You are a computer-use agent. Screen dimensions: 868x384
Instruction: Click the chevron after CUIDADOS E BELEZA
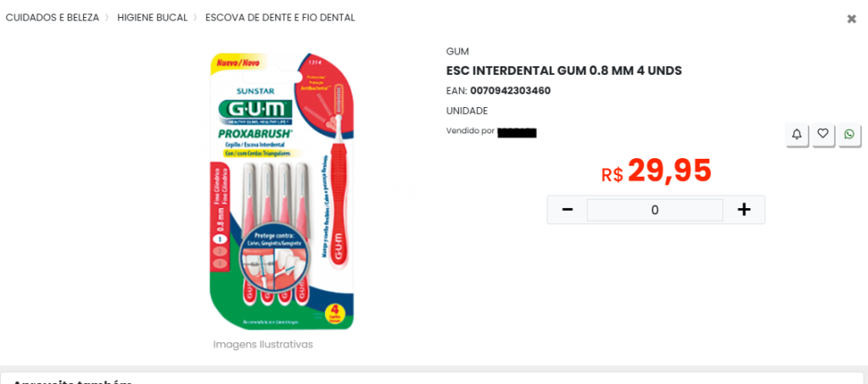pyautogui.click(x=108, y=18)
